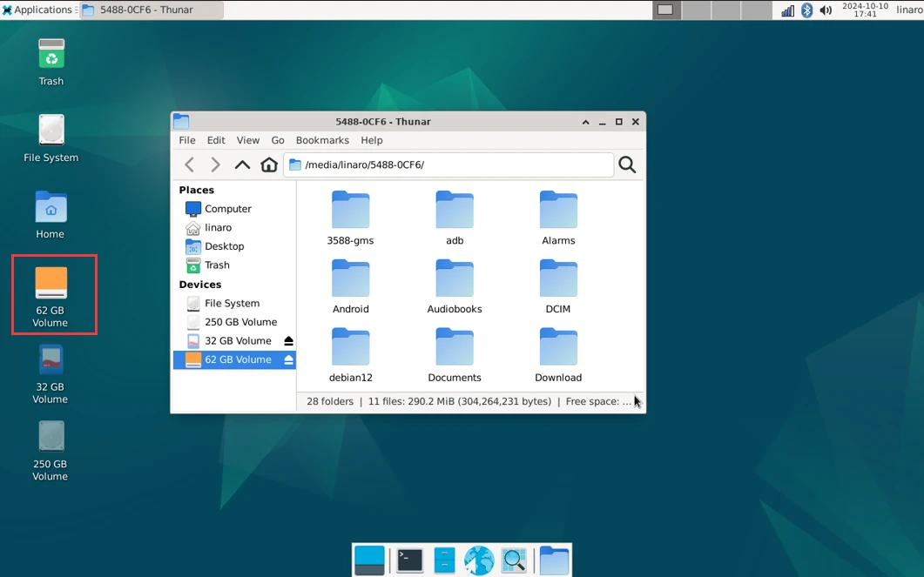
Task: Open the Alarms folder
Action: click(x=558, y=218)
